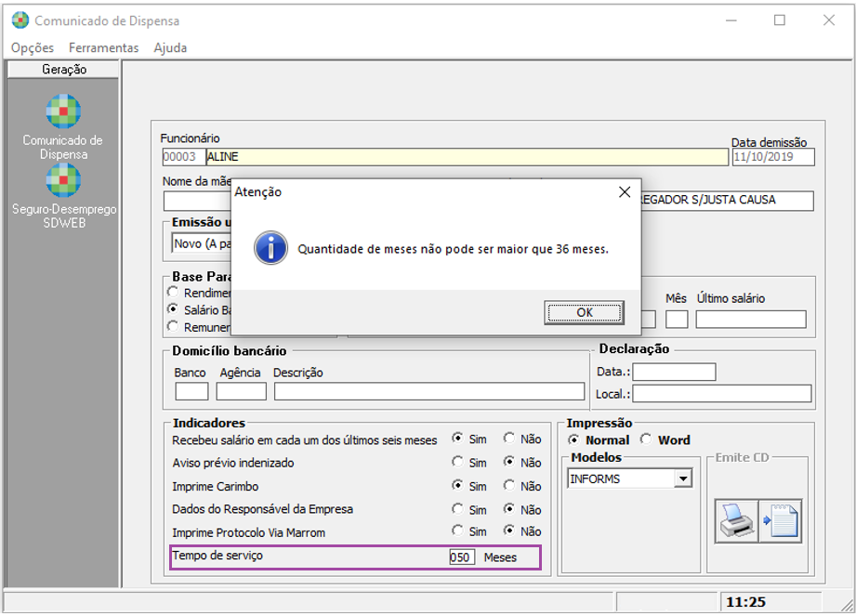Open the Emissão combo box showing Novo
Image resolution: width=856 pixels, height=616 pixels.
click(202, 243)
